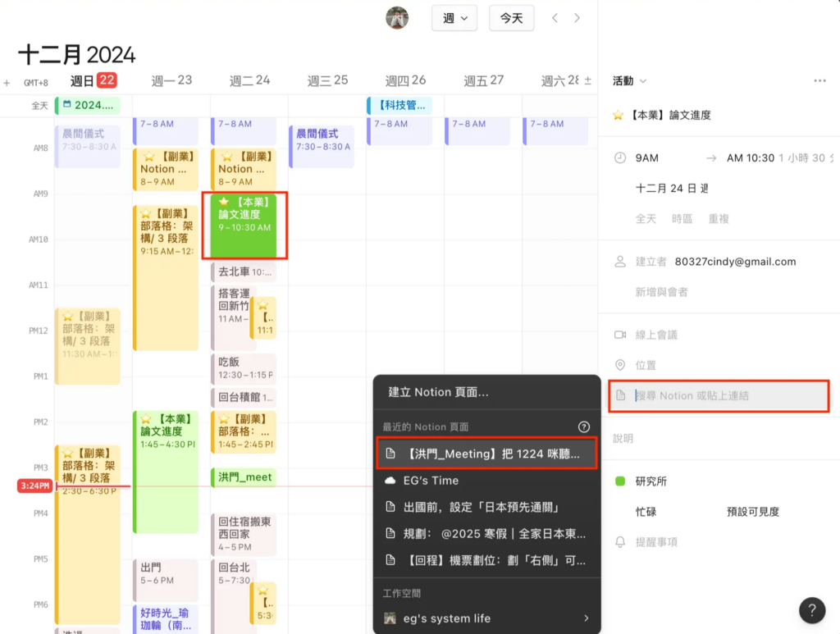Click the user profile avatar
The height and width of the screenshot is (634, 840).
click(397, 18)
